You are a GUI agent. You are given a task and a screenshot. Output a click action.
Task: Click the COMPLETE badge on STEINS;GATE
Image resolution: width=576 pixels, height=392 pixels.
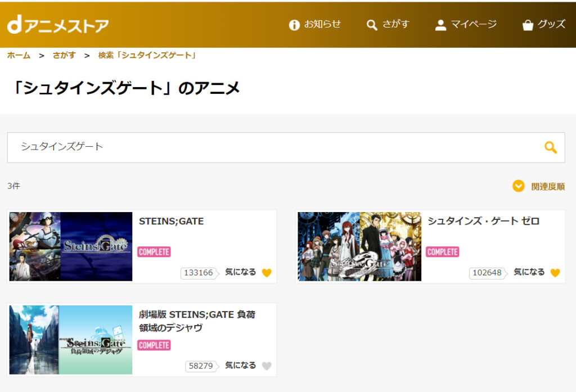(154, 252)
